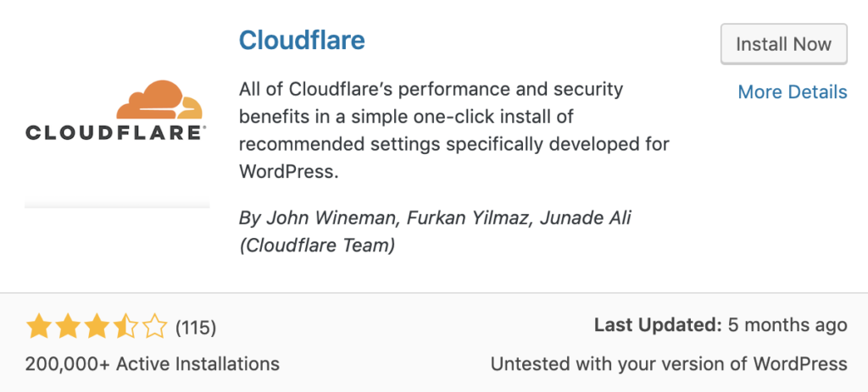Click author name John Wineman
Viewport: 868px width, 392px height.
[332, 218]
